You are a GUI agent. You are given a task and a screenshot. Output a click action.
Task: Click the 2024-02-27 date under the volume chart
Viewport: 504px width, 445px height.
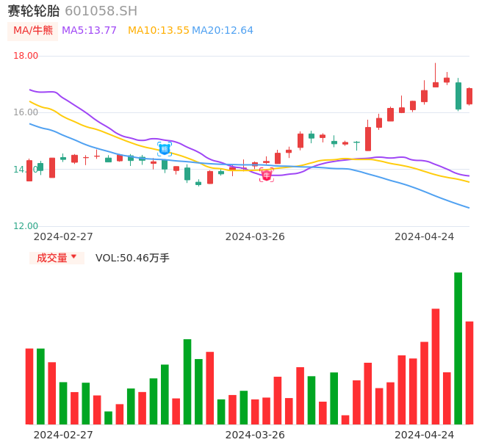[x=63, y=435]
